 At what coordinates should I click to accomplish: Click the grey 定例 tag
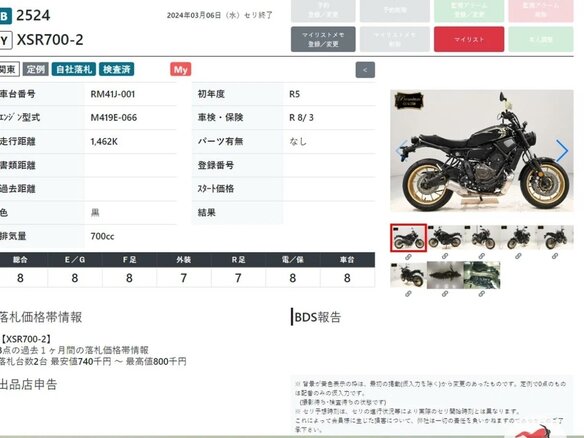tap(35, 69)
